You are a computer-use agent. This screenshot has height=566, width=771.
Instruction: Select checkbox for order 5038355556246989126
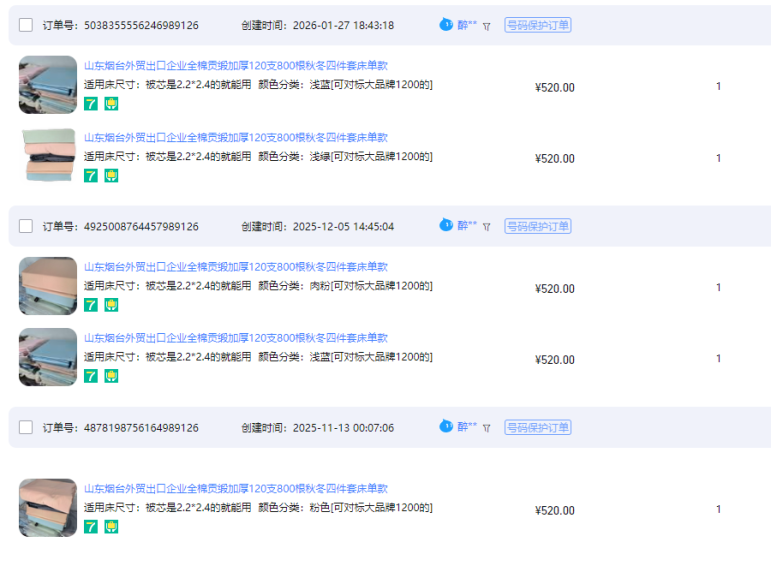point(26,25)
